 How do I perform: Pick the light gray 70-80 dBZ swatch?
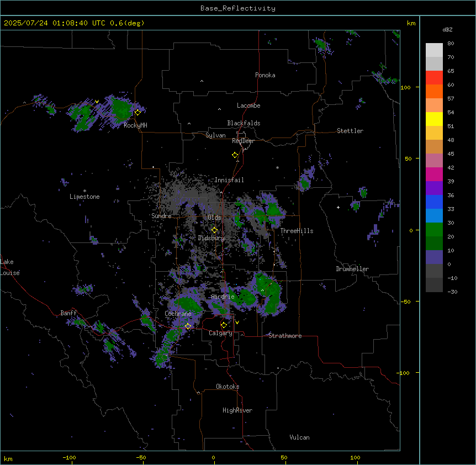pos(434,50)
